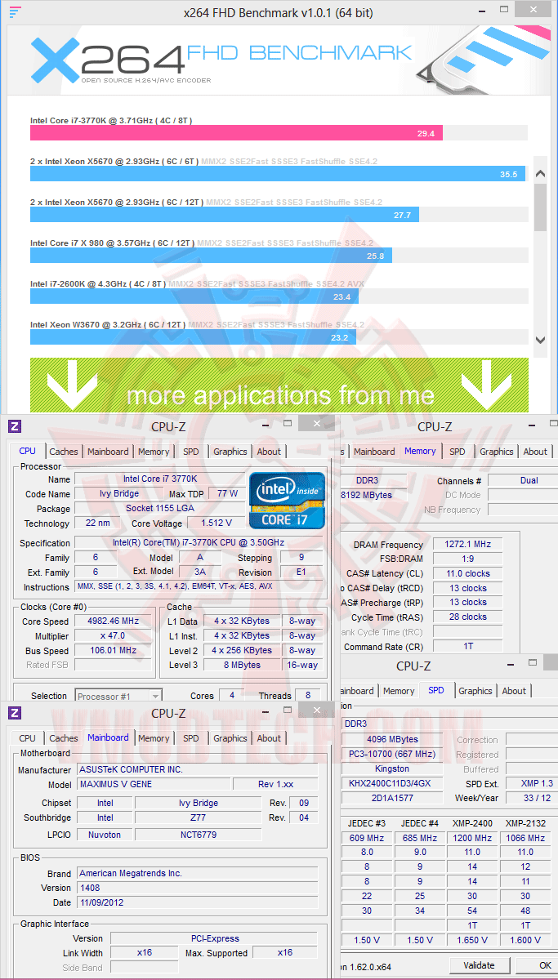
Task: Open About tab in memory timings window
Action: [x=535, y=452]
